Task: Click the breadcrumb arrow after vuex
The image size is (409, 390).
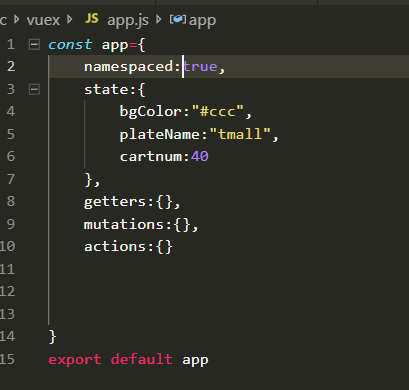Action: 70,19
